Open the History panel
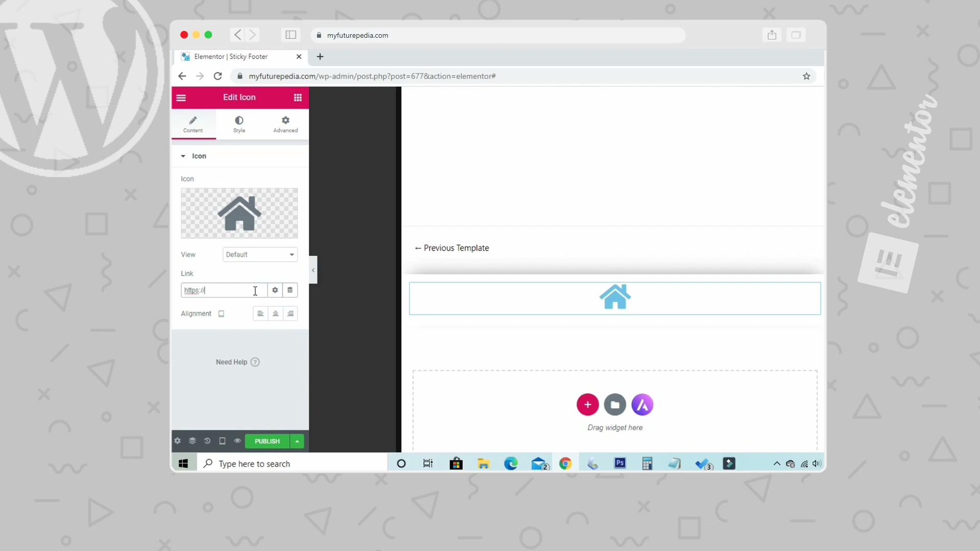The height and width of the screenshot is (551, 980). [207, 441]
